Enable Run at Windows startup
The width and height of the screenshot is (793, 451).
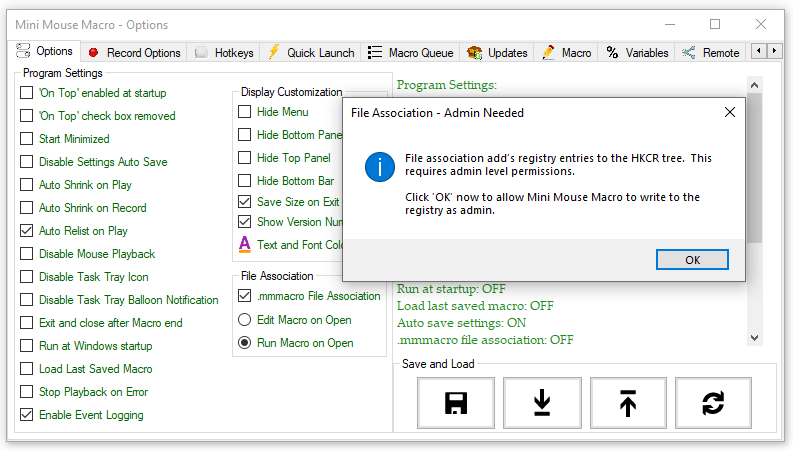(26, 346)
